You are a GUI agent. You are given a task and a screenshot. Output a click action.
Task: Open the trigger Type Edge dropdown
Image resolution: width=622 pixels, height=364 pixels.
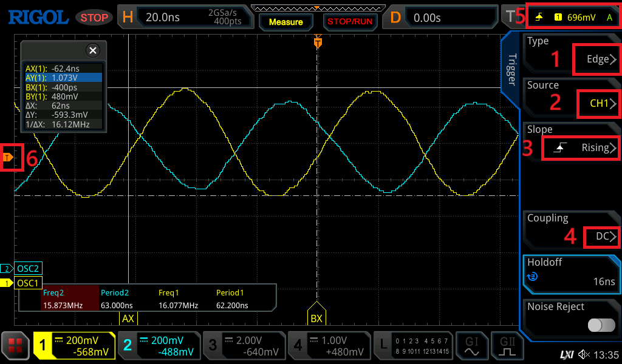click(596, 59)
